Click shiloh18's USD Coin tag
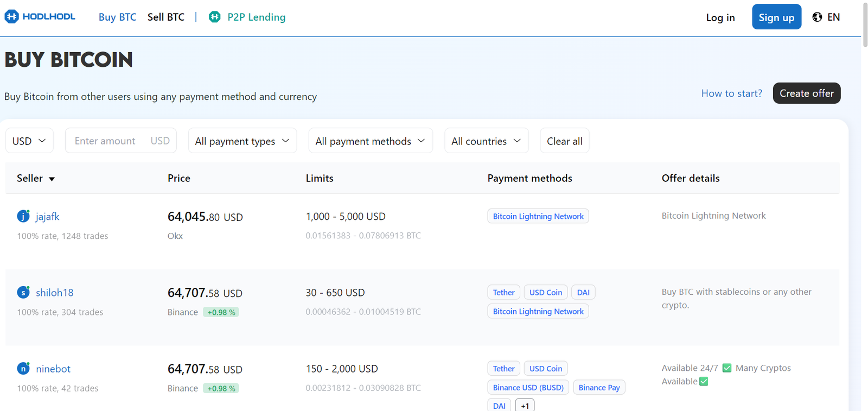 click(x=546, y=292)
